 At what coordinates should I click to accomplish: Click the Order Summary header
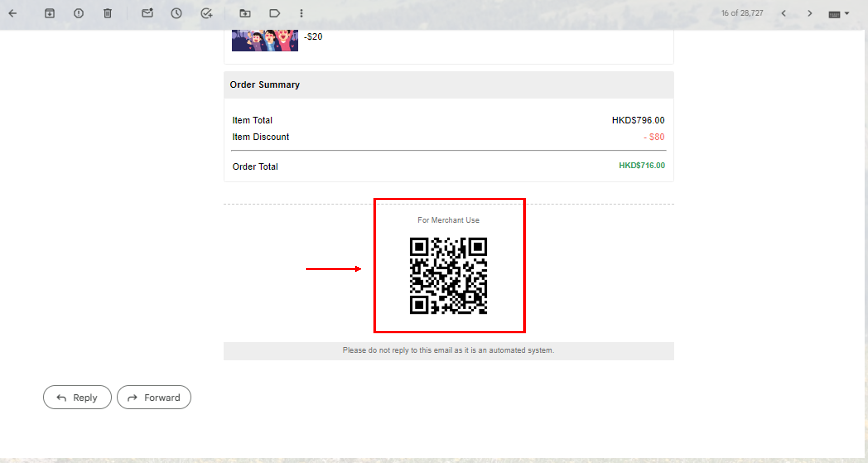pos(265,85)
